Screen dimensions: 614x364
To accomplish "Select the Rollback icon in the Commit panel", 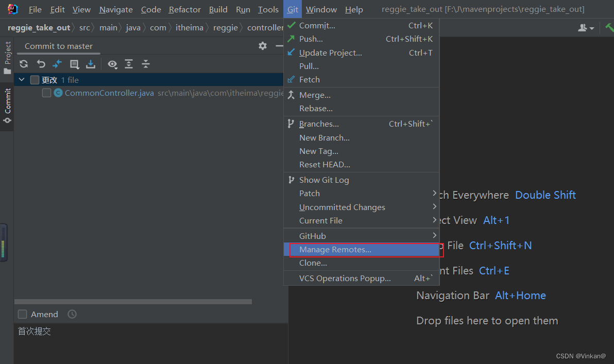I will (x=41, y=64).
